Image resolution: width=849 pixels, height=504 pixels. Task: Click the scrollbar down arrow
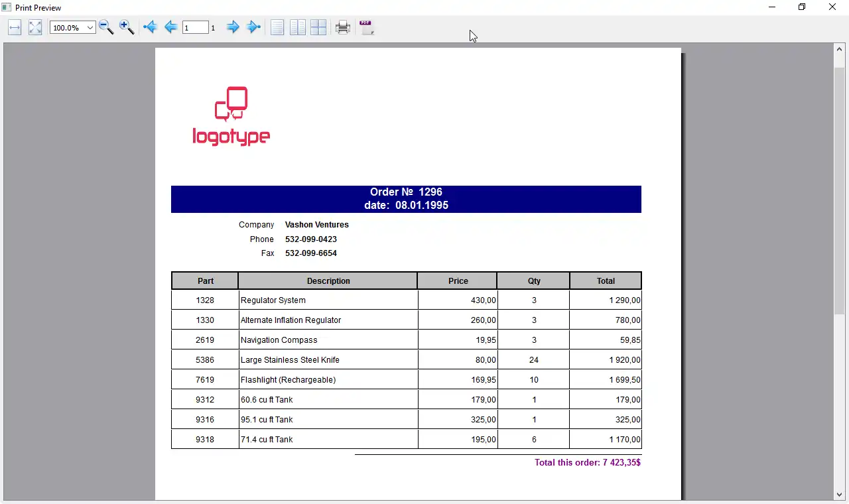click(839, 495)
